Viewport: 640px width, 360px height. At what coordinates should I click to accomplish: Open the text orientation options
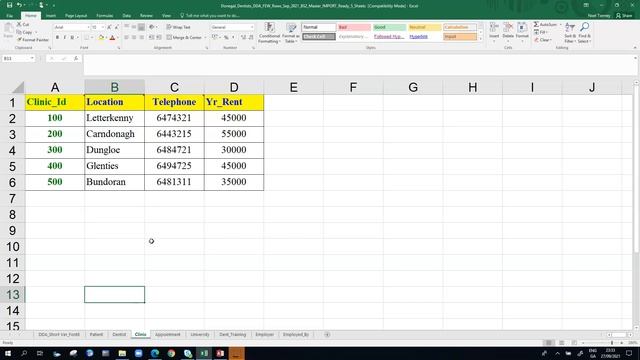coord(152,27)
